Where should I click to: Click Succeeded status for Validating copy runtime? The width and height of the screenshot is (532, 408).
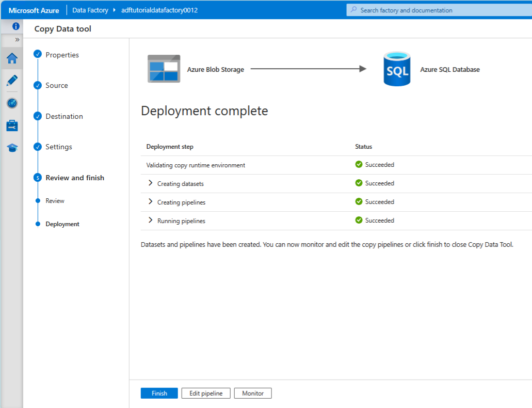(x=379, y=164)
